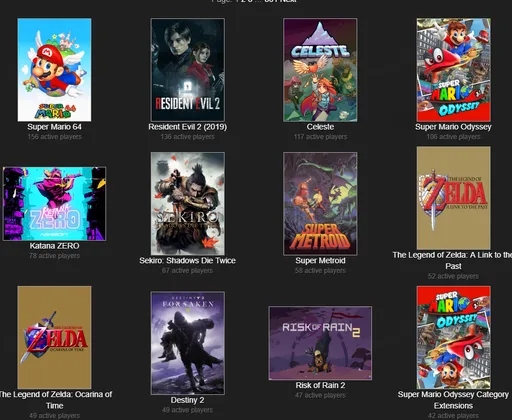Open the Super Mario Odyssey cover thumbnail
Viewport: 512px width, 420px height.
click(x=453, y=70)
